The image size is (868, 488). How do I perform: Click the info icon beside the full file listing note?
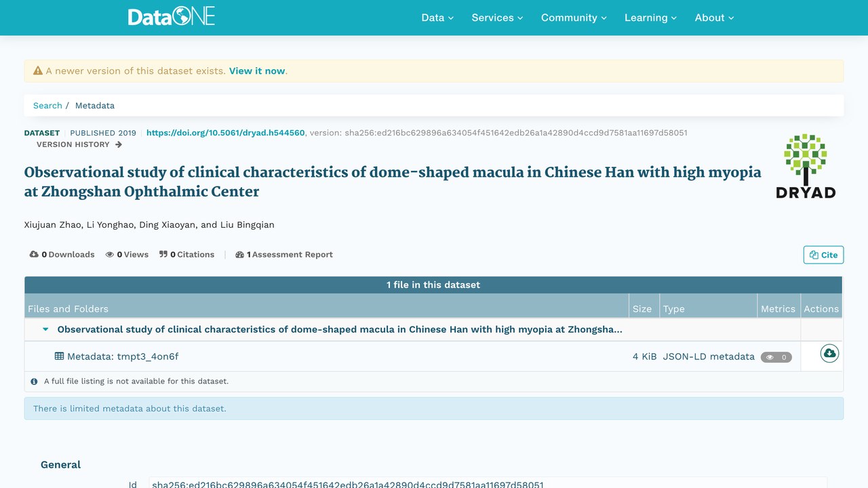coord(34,382)
